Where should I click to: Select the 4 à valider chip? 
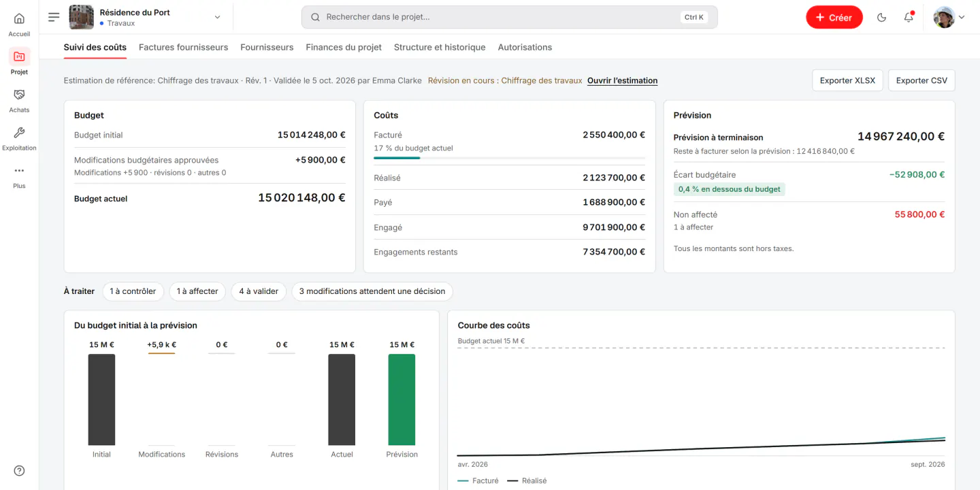[x=259, y=291]
